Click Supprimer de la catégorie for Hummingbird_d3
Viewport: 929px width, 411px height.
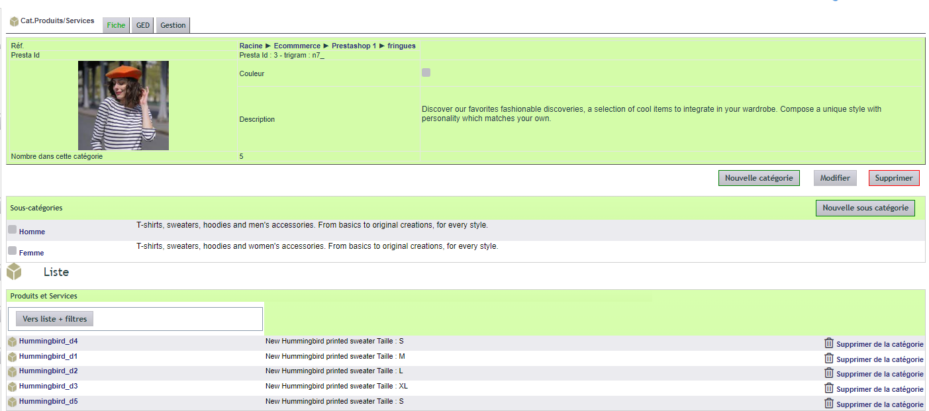(x=880, y=390)
